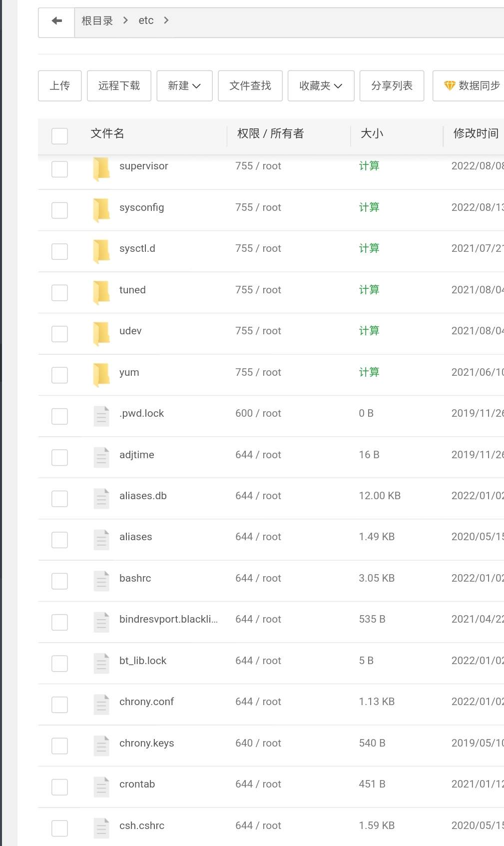Calculate size of yum folder
The width and height of the screenshot is (504, 846).
point(369,372)
